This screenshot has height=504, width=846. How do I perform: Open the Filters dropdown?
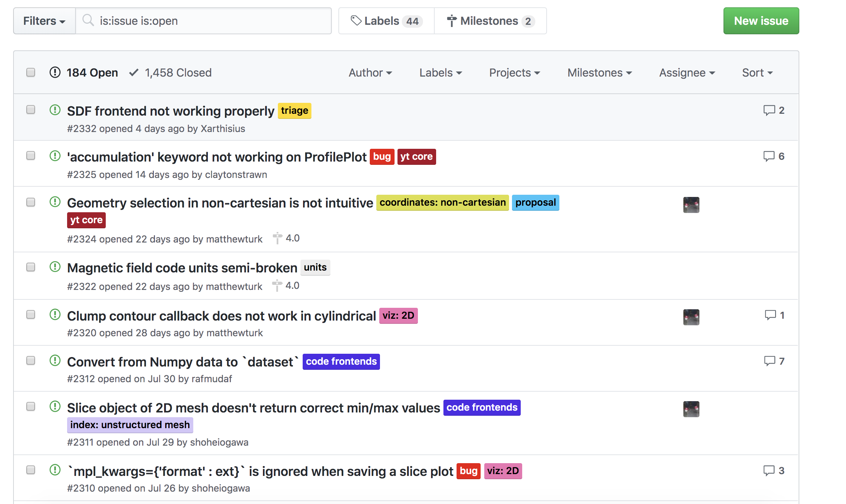(x=44, y=21)
